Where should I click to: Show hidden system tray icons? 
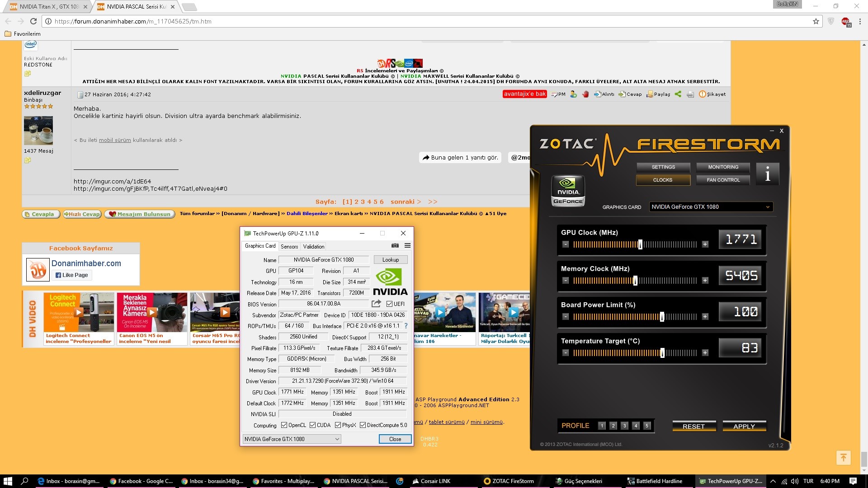pyautogui.click(x=773, y=481)
